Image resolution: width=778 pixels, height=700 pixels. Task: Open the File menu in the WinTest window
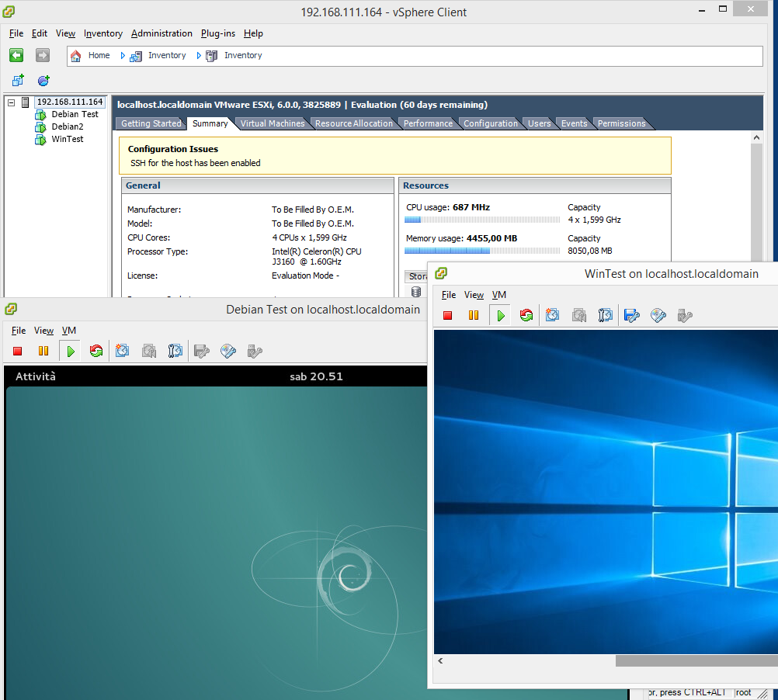click(449, 294)
